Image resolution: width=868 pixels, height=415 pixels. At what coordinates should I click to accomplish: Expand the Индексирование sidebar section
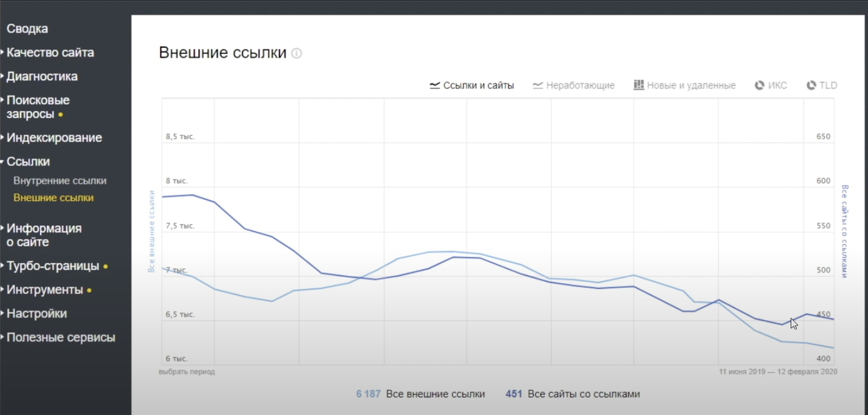[x=54, y=138]
